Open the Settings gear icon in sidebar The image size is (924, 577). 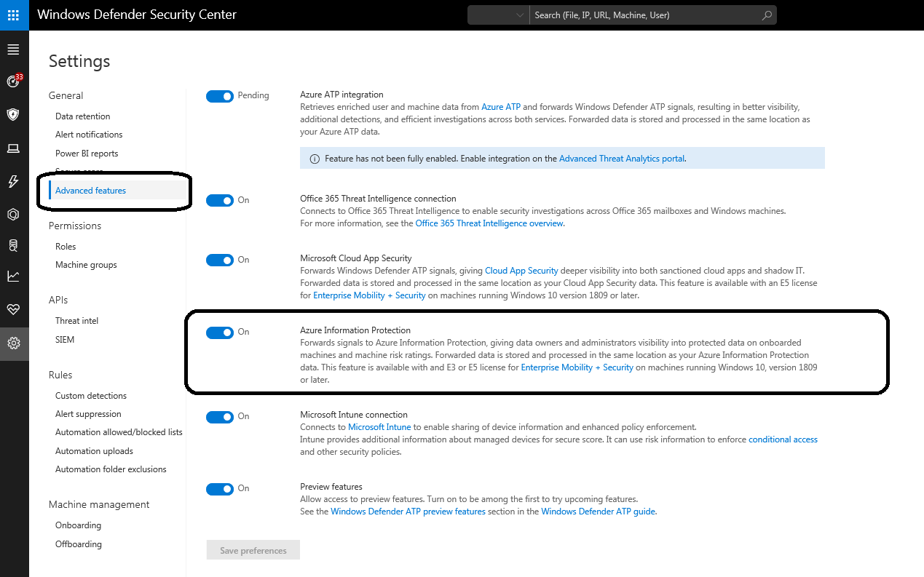(13, 343)
